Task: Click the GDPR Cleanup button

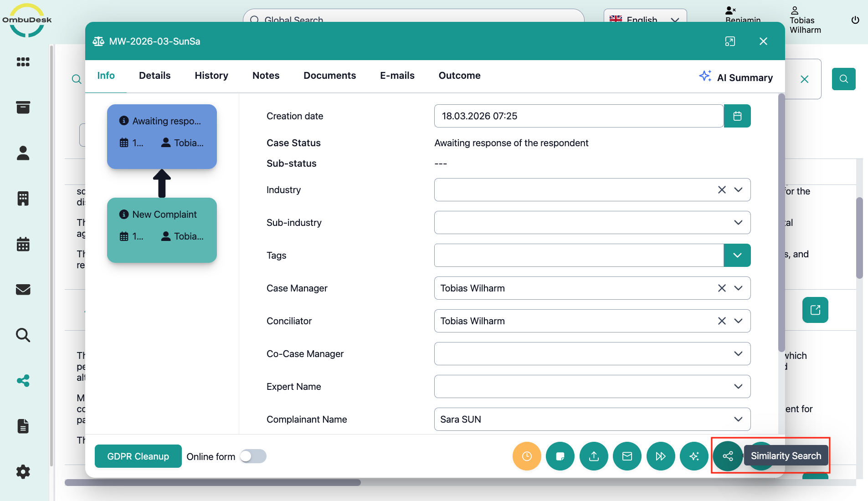Action: click(x=138, y=456)
